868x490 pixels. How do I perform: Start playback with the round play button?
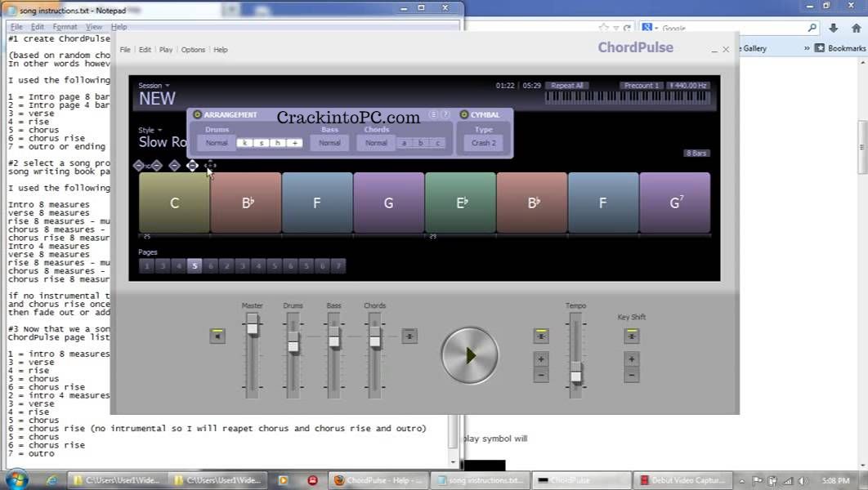coord(469,355)
